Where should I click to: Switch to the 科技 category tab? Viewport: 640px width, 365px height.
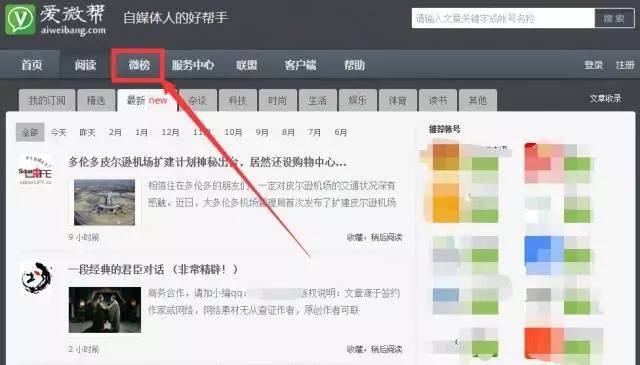238,100
